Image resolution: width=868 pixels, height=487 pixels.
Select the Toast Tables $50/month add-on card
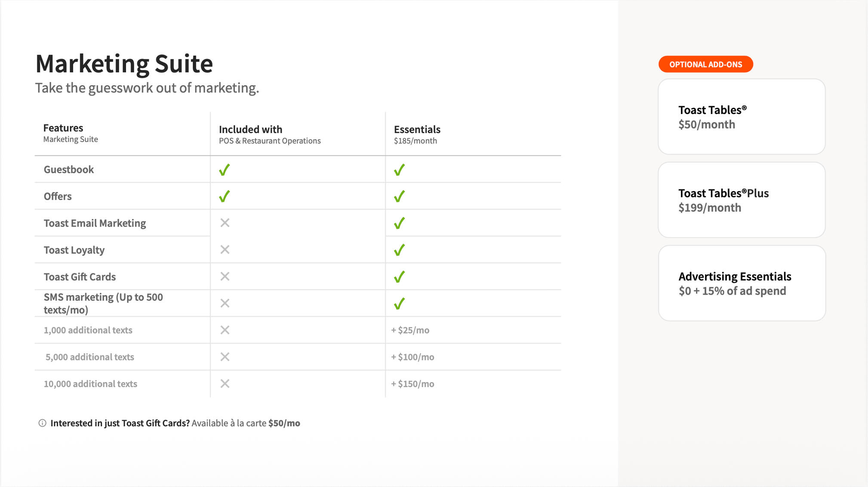tap(742, 117)
